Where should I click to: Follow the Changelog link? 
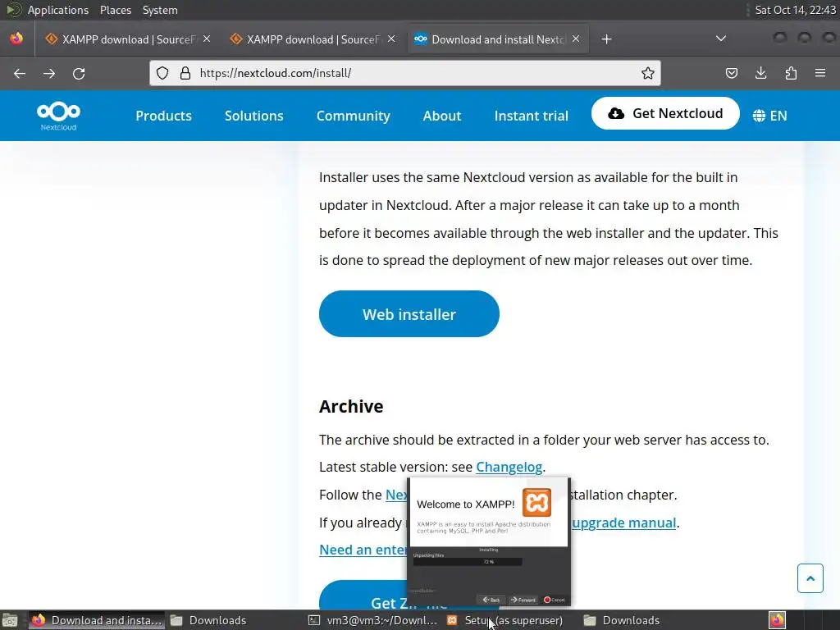(x=509, y=467)
